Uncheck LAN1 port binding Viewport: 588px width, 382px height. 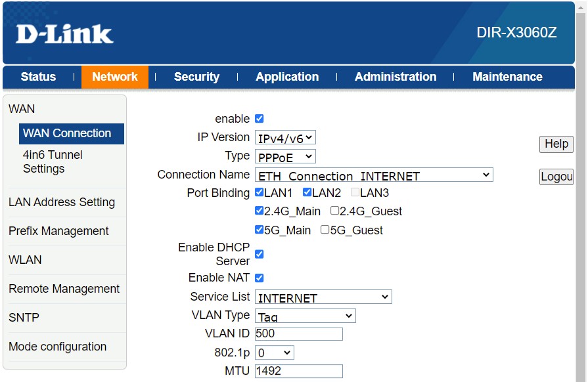point(260,193)
